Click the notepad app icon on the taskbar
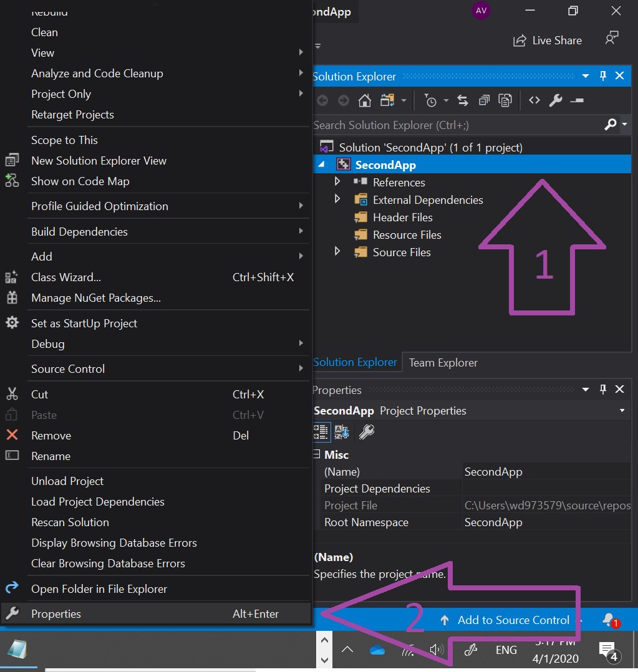This screenshot has height=672, width=638. coord(17,650)
